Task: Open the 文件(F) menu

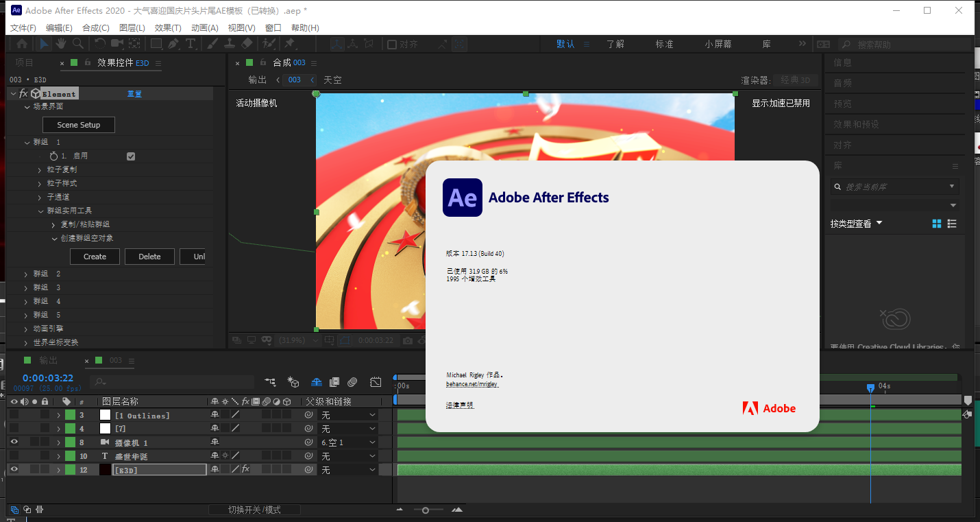Action: pyautogui.click(x=23, y=28)
